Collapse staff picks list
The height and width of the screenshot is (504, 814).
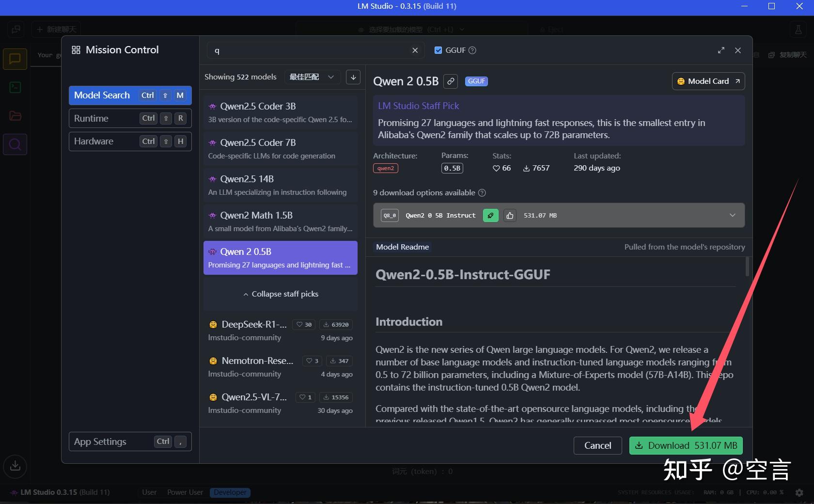pyautogui.click(x=281, y=294)
